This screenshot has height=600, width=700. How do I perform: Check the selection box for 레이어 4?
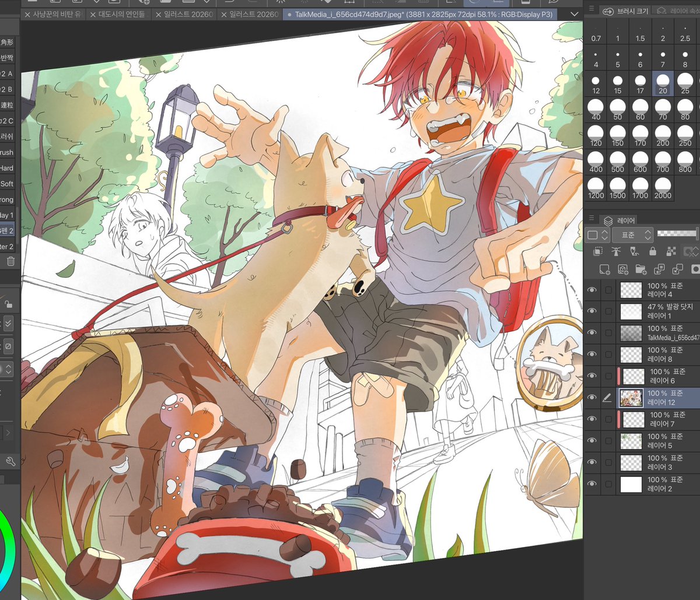point(609,290)
